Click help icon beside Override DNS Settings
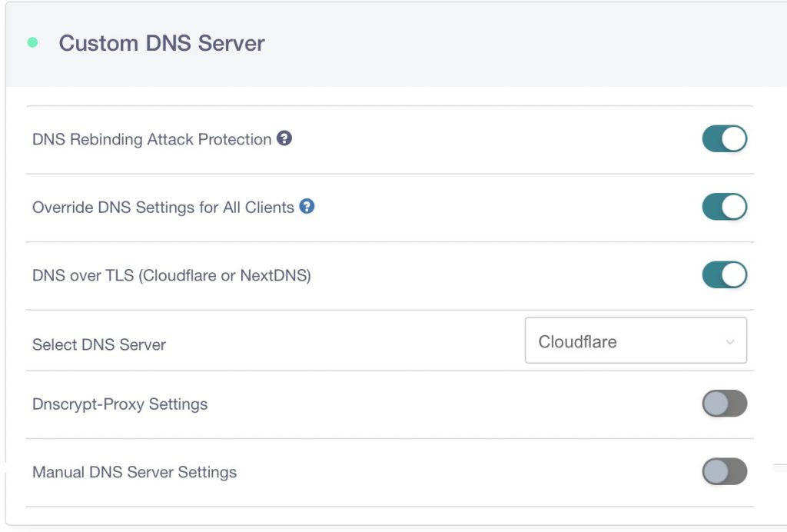787x532 pixels. click(x=307, y=207)
